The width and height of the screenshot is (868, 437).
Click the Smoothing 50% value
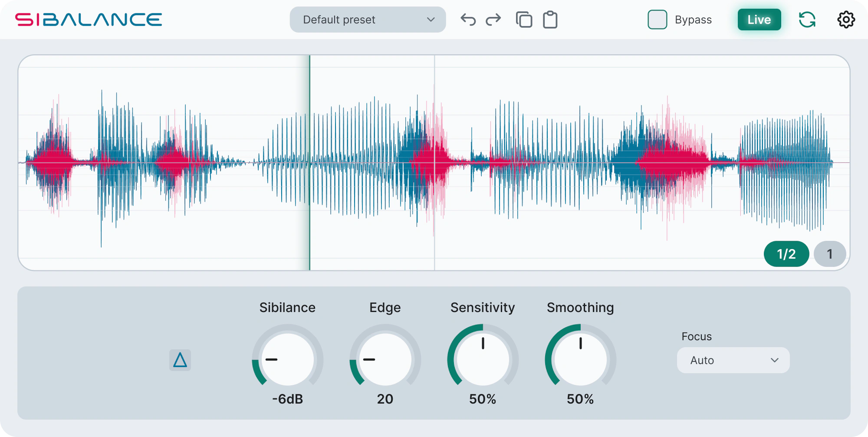580,399
